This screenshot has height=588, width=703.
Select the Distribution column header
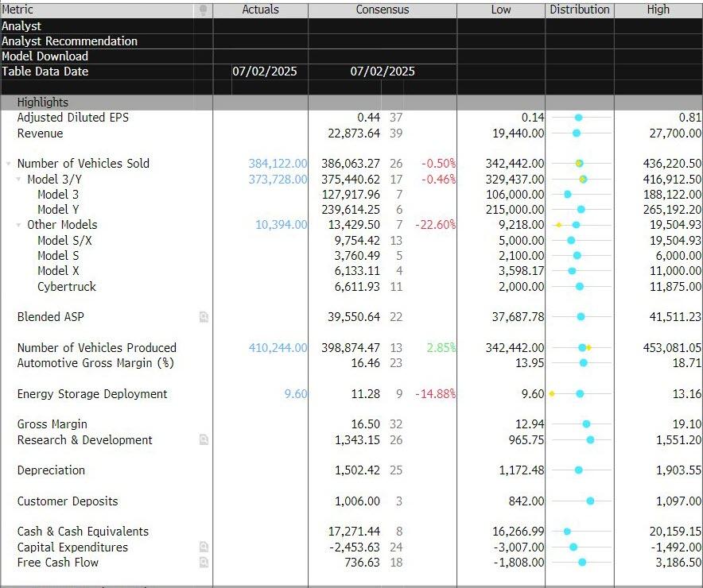(x=580, y=10)
